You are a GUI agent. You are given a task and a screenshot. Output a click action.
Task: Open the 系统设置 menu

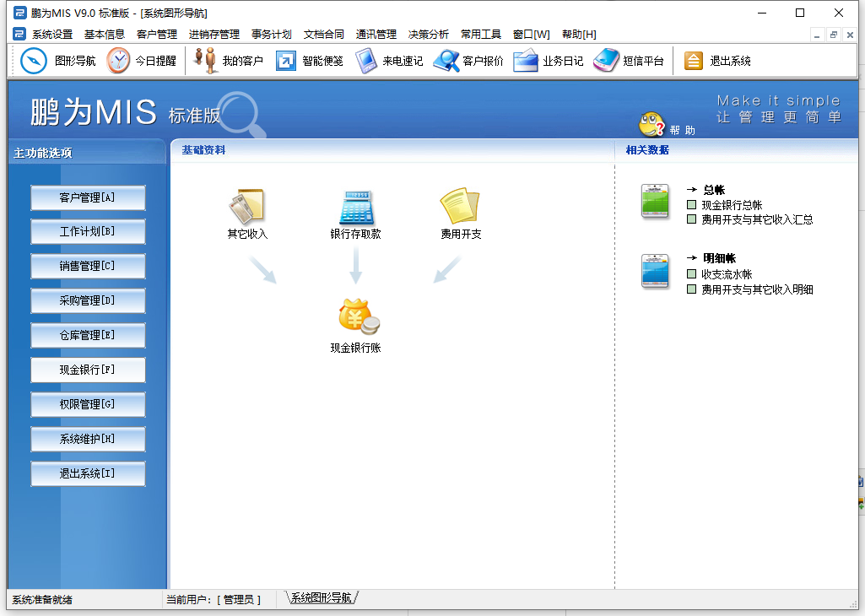click(52, 35)
